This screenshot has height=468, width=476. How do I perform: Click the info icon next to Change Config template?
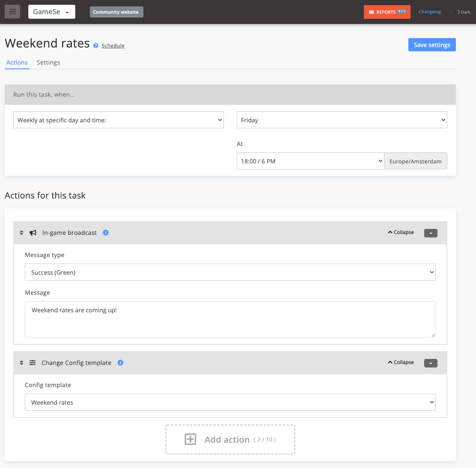pyautogui.click(x=121, y=363)
